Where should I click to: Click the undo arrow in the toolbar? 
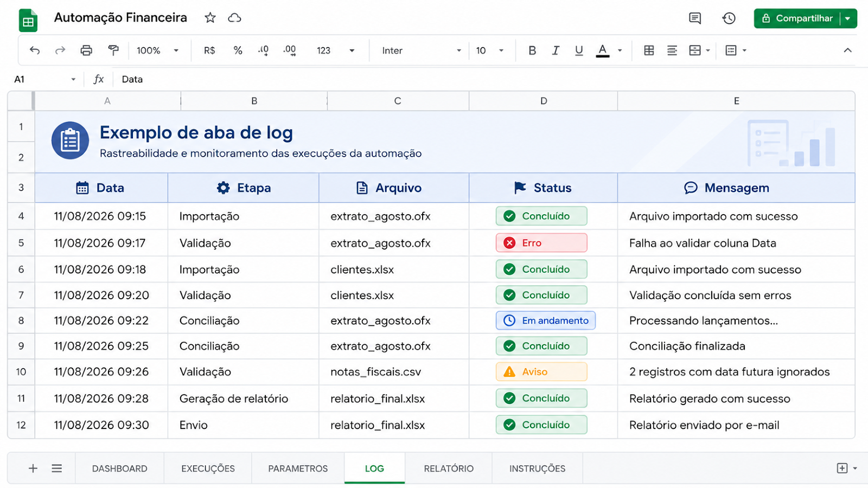tap(35, 50)
